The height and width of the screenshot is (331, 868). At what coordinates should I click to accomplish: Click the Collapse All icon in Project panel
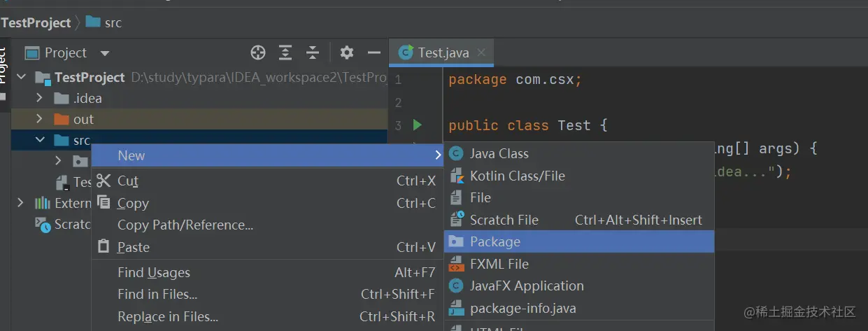point(313,52)
